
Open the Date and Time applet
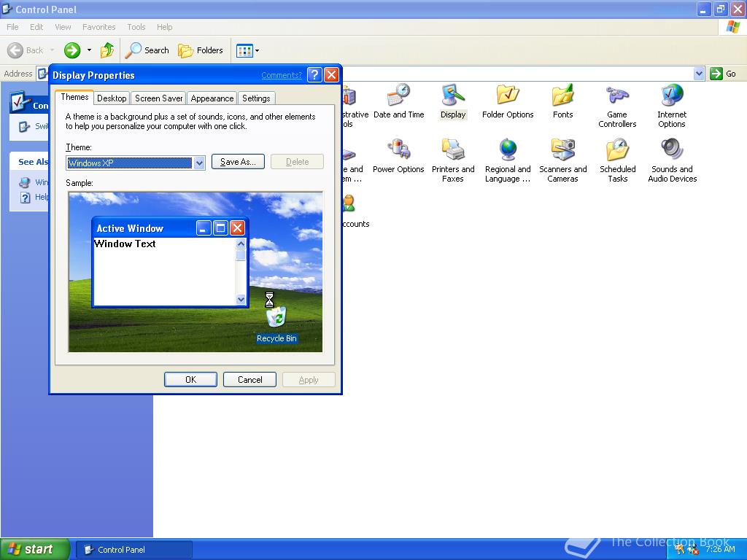tap(399, 101)
